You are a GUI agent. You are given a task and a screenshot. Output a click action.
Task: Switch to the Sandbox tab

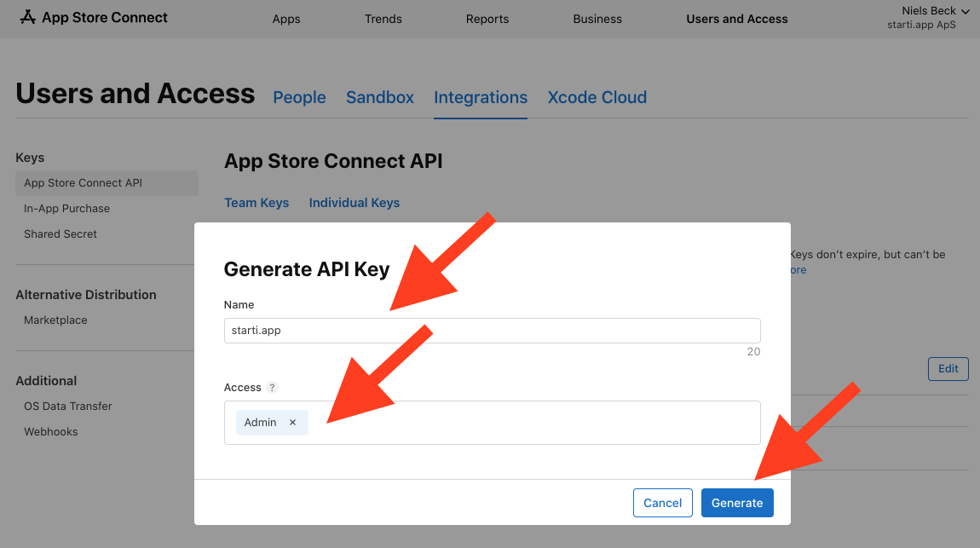380,97
